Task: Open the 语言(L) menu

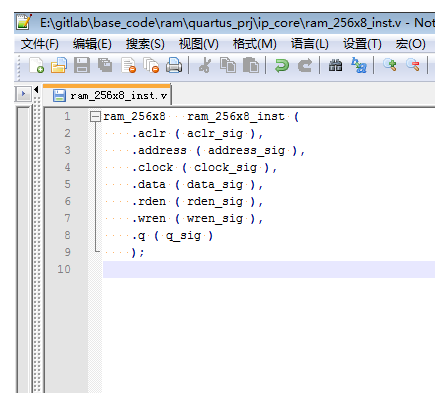Action: click(309, 44)
